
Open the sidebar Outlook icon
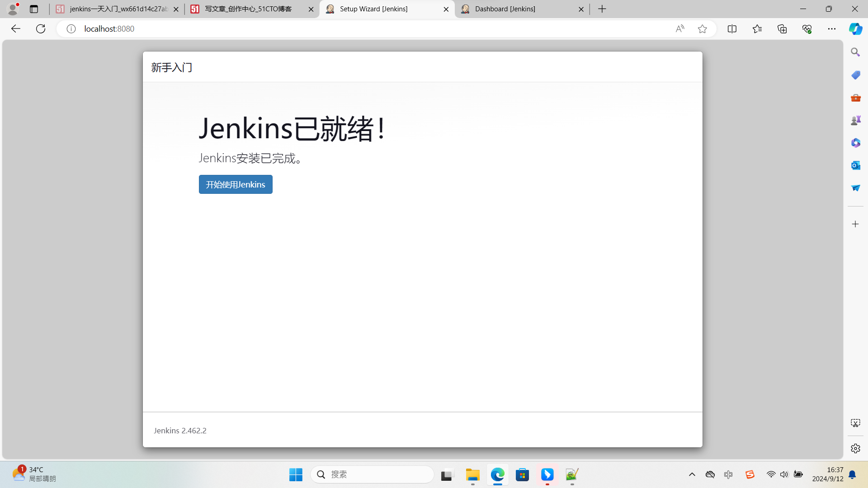click(x=855, y=165)
